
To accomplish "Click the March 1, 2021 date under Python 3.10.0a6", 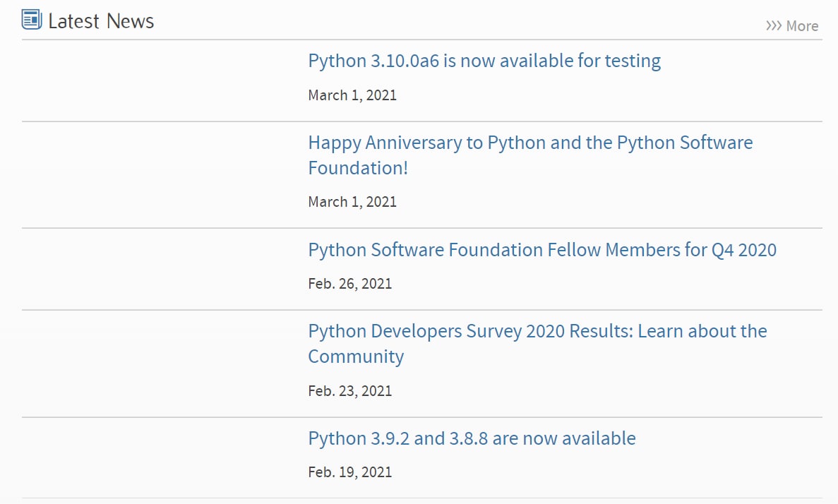I will 352,95.
